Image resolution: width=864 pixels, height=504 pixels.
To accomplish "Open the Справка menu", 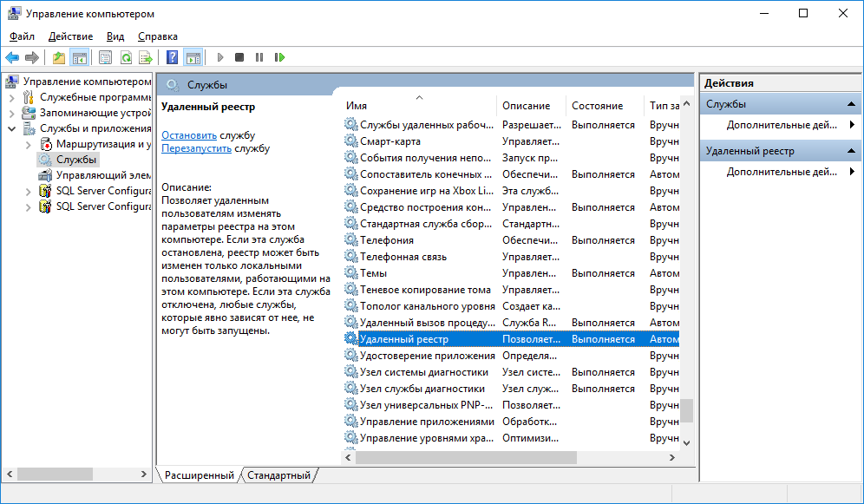I will point(158,36).
